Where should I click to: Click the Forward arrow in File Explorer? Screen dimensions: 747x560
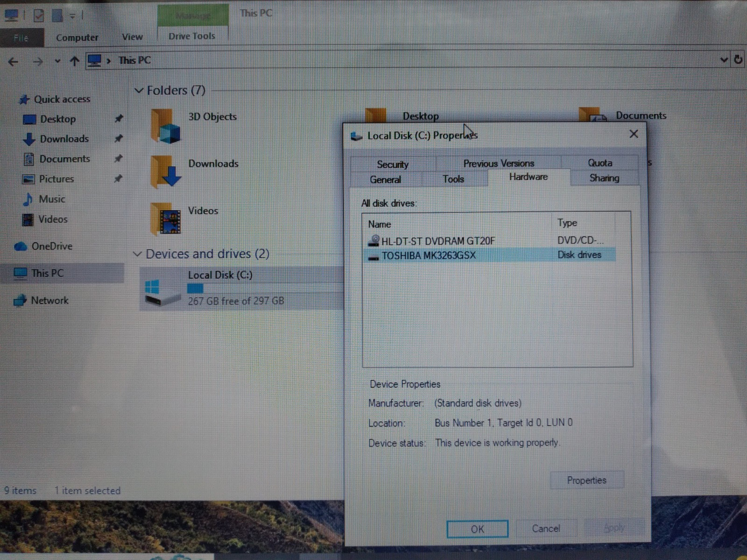pyautogui.click(x=38, y=61)
